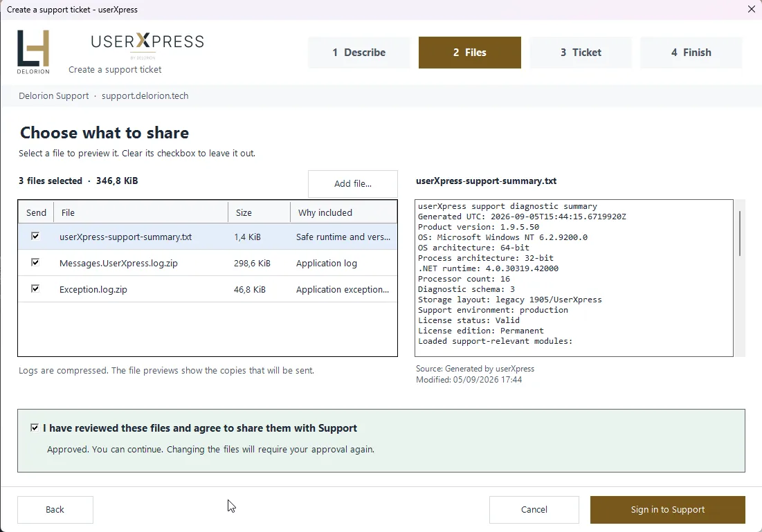Click the License status: Valid line
Viewport: 762px width, 532px height.
(469, 320)
